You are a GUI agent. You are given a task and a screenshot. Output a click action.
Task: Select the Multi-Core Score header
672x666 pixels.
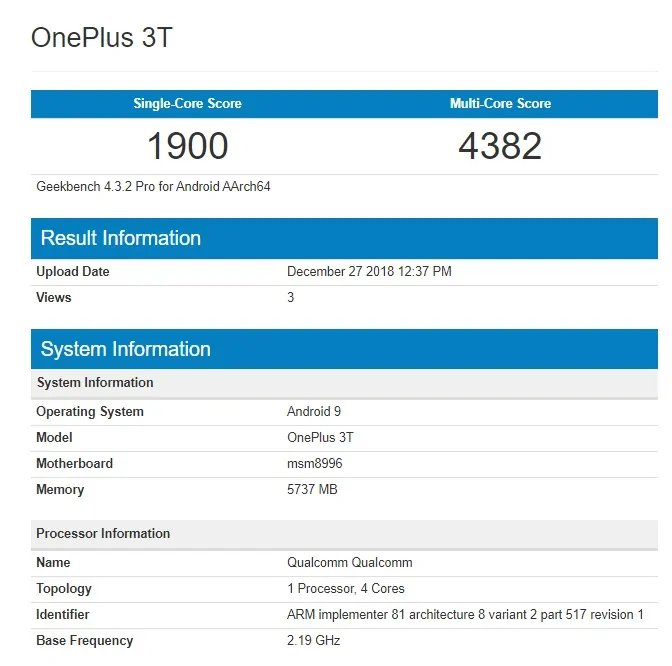(x=500, y=104)
